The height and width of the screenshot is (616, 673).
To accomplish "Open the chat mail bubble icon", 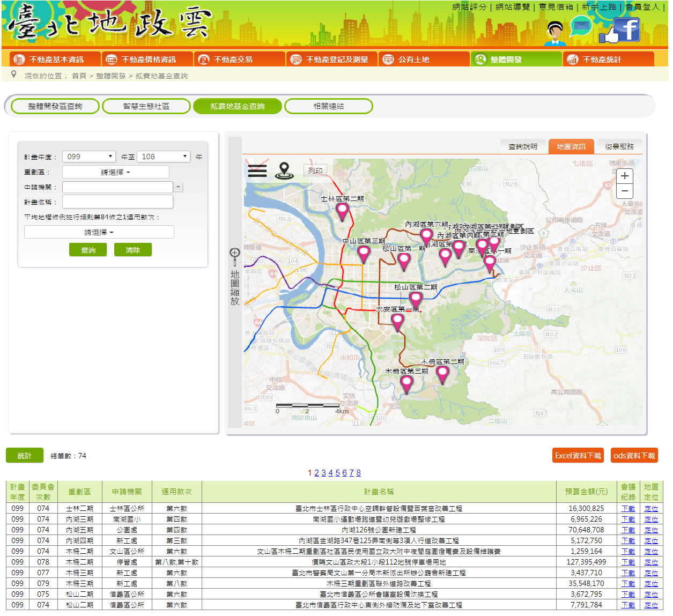I will 581,26.
